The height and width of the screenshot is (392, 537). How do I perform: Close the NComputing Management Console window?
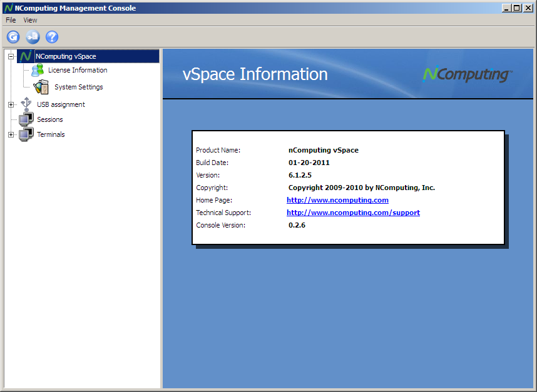(528, 8)
